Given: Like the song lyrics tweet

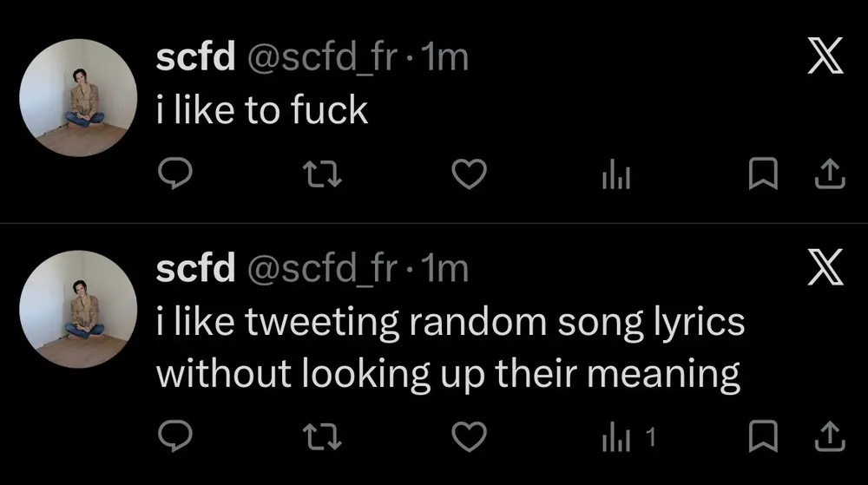Looking at the screenshot, I should click(x=470, y=435).
